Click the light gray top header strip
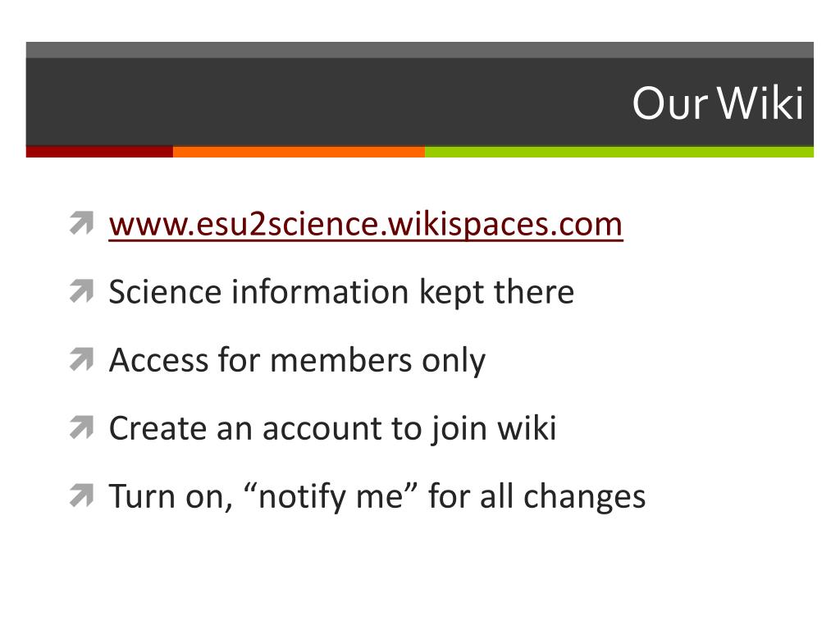 (419, 50)
